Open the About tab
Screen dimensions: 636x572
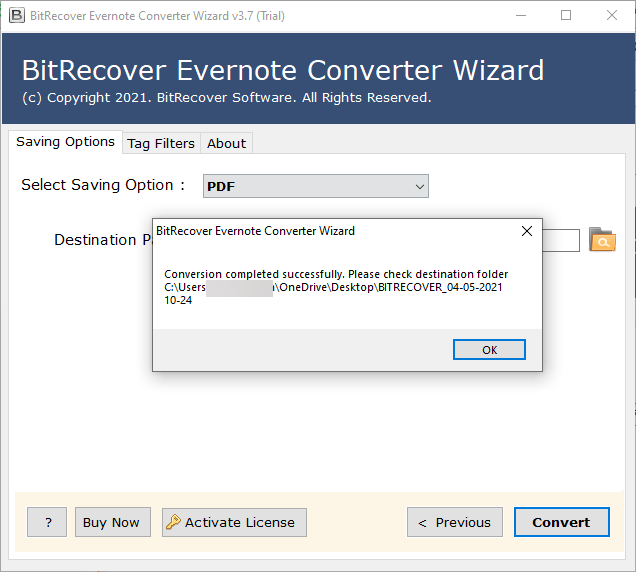pos(226,143)
